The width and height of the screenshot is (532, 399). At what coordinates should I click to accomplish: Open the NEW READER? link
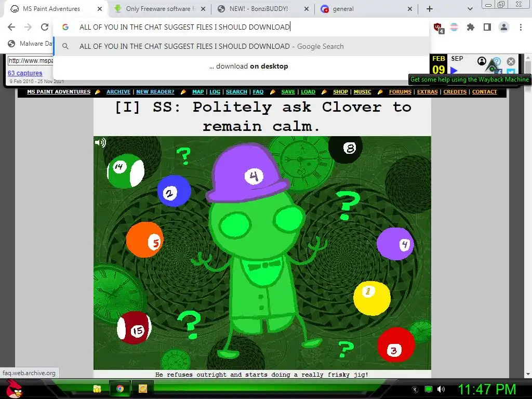(x=155, y=91)
